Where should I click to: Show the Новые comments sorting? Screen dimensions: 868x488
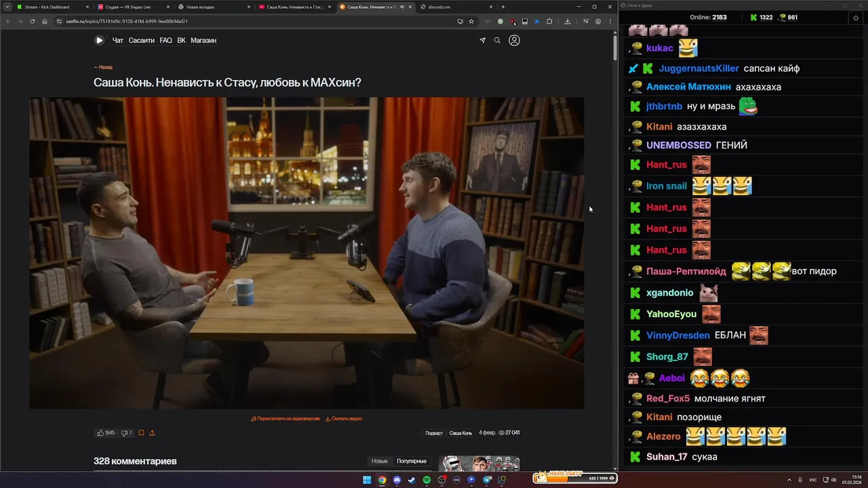pos(380,461)
